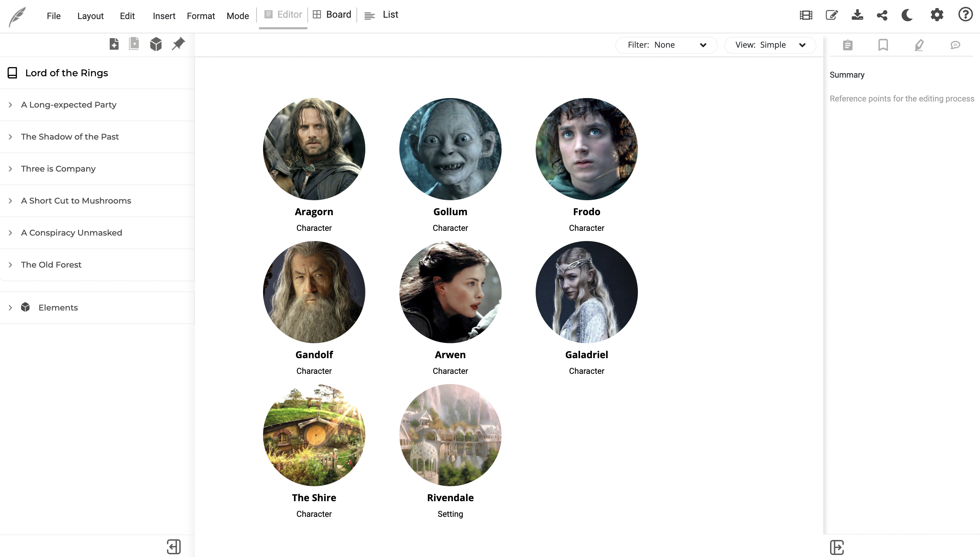The image size is (980, 557).
Task: Open the Rivendale setting image
Action: tap(450, 435)
